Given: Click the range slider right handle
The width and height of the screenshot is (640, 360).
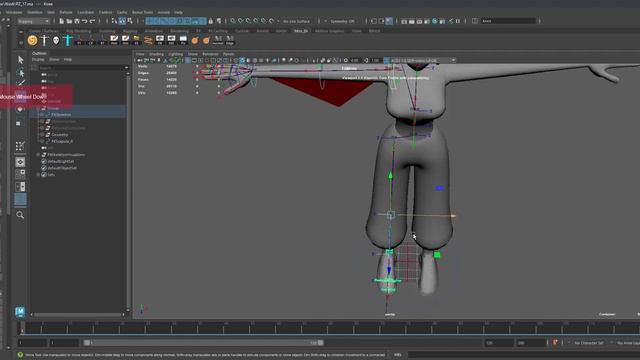Looking at the screenshot, I should (x=321, y=343).
